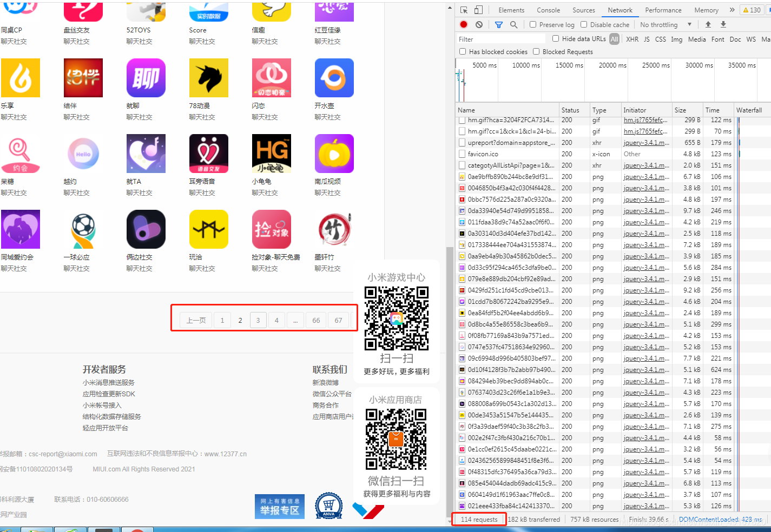Click the 130 warnings badge
Image resolution: width=771 pixels, height=532 pixels.
click(752, 10)
